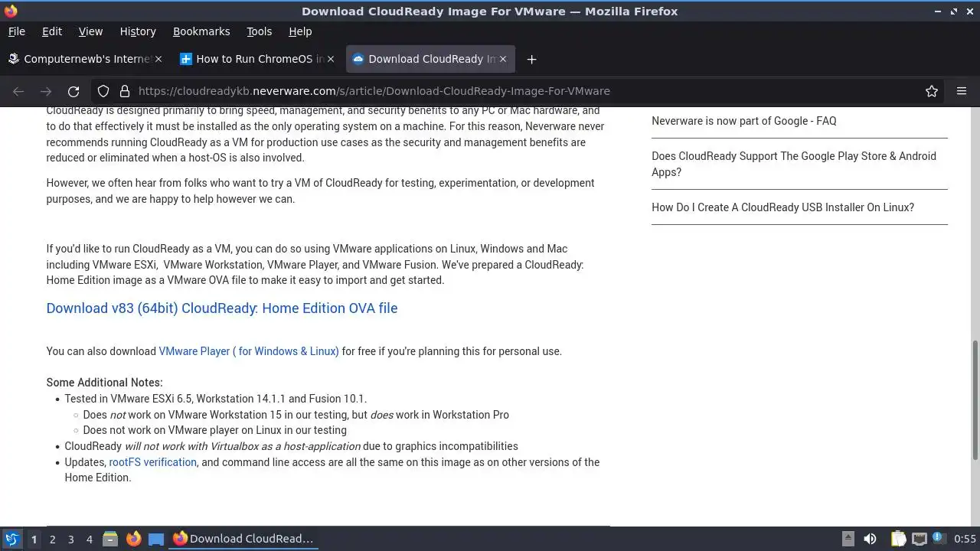Bookmark this page with the star

(x=932, y=91)
